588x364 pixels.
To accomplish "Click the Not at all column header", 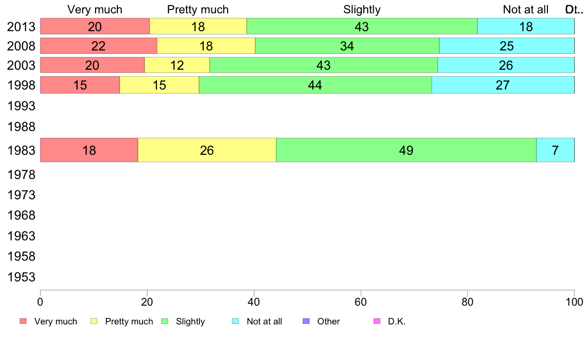I will (525, 10).
